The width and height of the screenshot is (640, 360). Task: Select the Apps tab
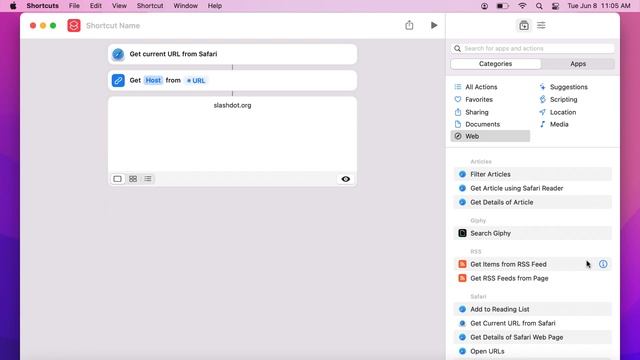[x=578, y=64]
